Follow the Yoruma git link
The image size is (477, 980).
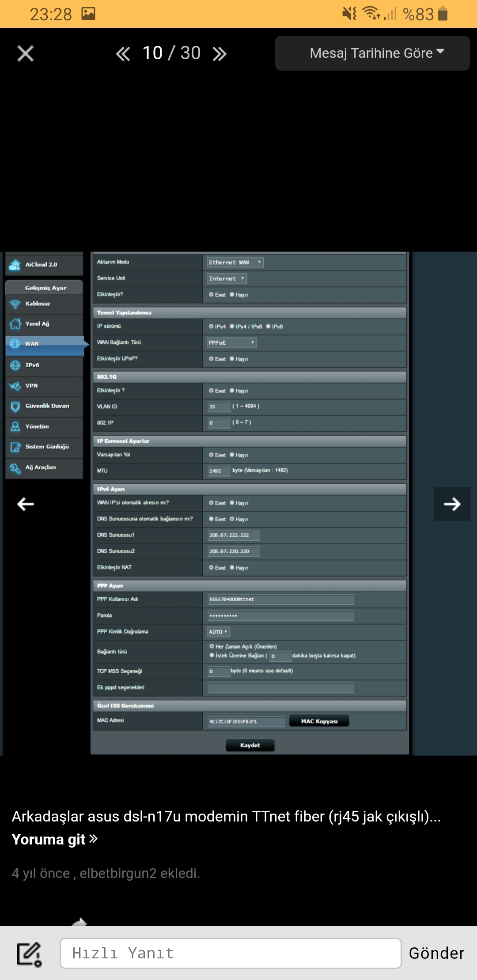[54, 839]
